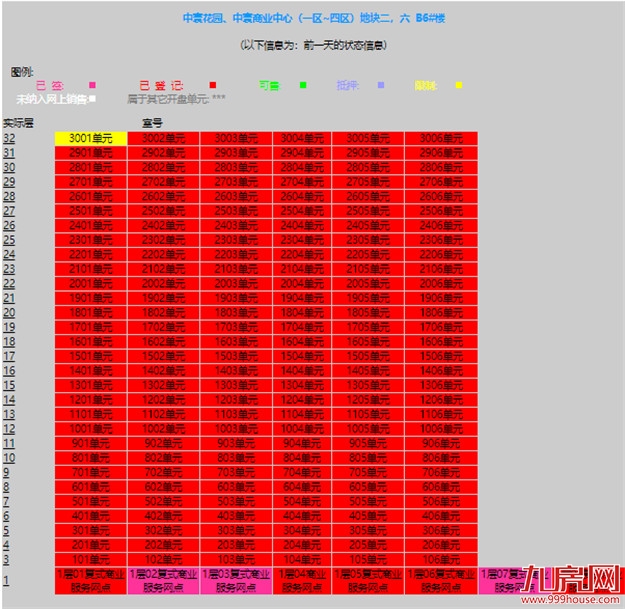Open floor 32 link
The image size is (625, 609).
point(9,138)
